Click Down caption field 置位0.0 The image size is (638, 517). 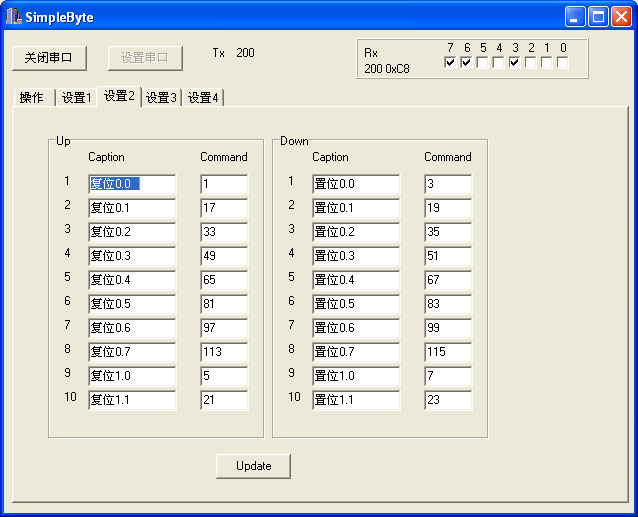[x=356, y=184]
